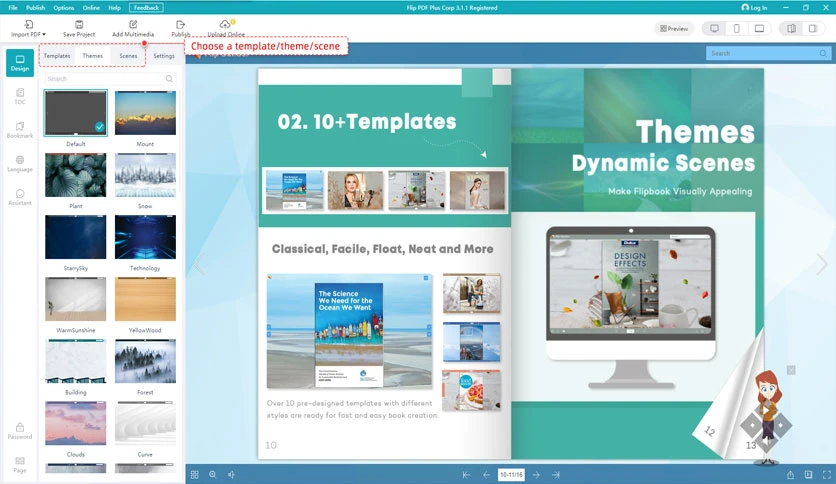Select single-page layout
Image resolution: width=836 pixels, height=484 pixels.
(813, 28)
